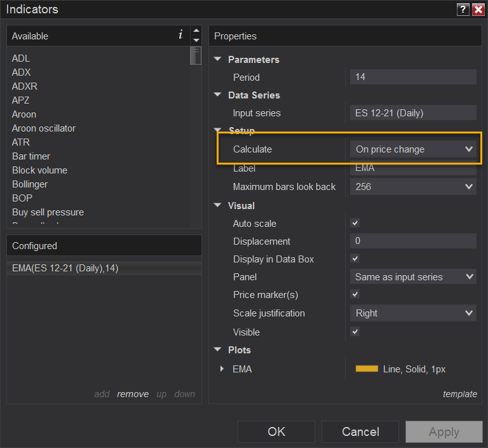Collapse the Data Series section
Image resolution: width=488 pixels, height=448 pixels.
coord(218,95)
